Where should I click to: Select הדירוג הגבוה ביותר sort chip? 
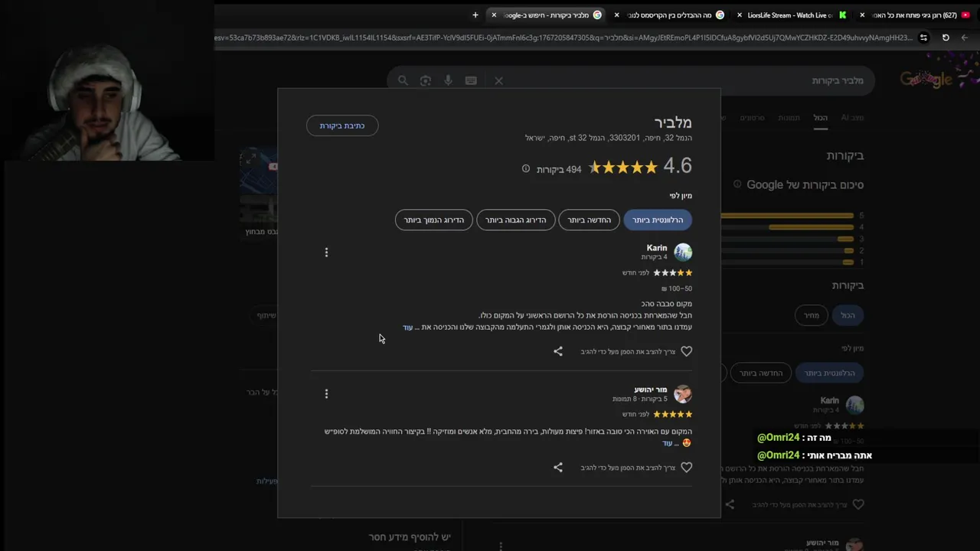516,220
